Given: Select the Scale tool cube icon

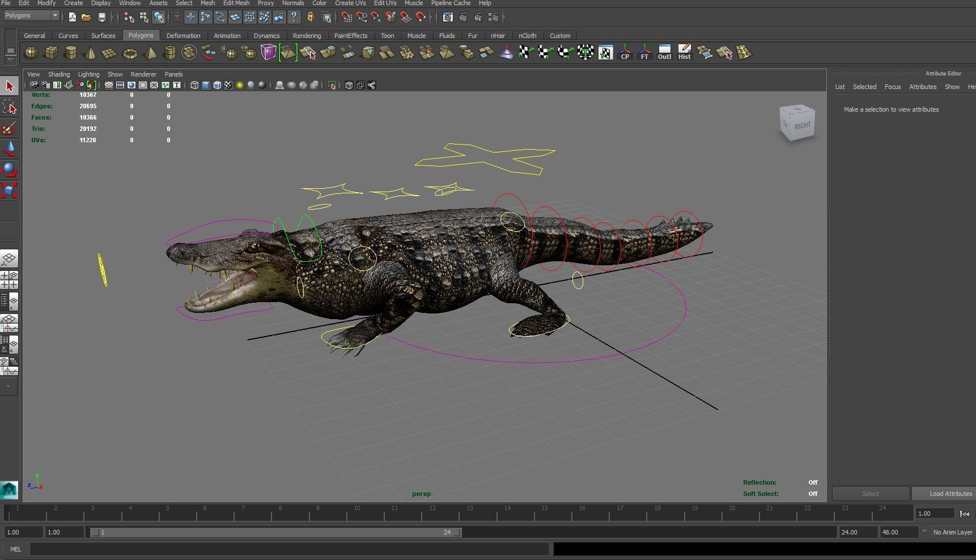Looking at the screenshot, I should pyautogui.click(x=10, y=190).
